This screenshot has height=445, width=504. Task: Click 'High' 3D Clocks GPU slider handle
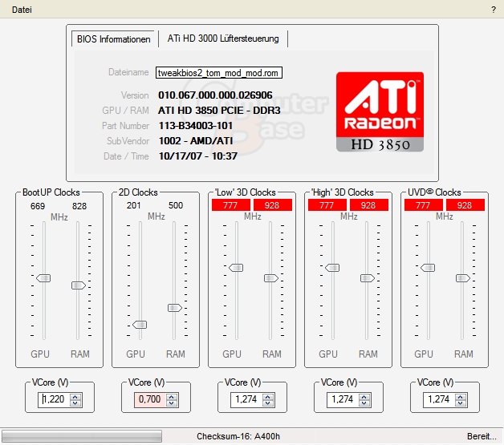(x=332, y=268)
